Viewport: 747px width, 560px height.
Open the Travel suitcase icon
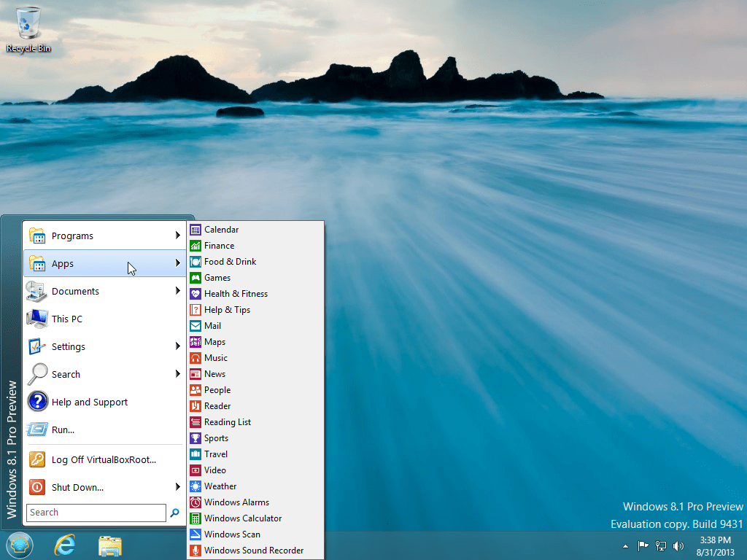[x=196, y=454]
